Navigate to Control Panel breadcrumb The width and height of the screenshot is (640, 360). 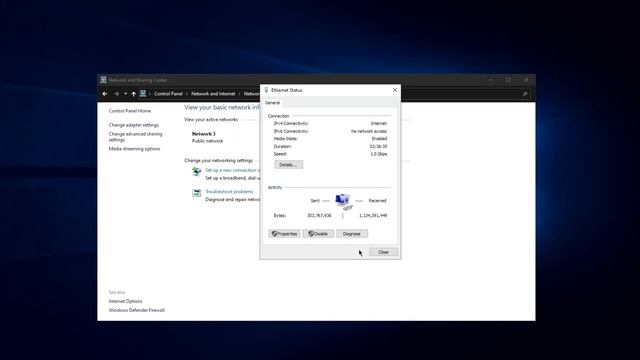coord(168,94)
